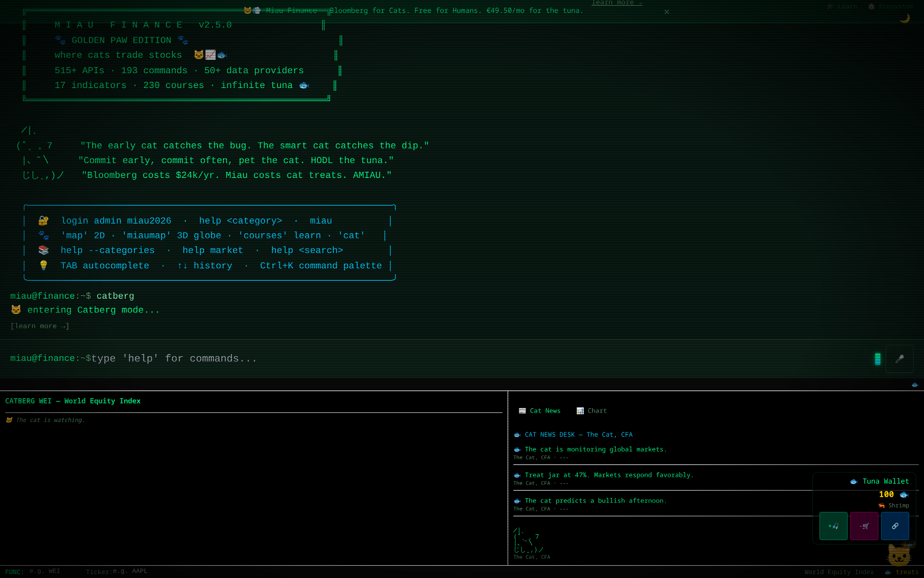Click 'The cat is watching.' status text
Viewport: 924px width, 578px height.
click(50, 420)
